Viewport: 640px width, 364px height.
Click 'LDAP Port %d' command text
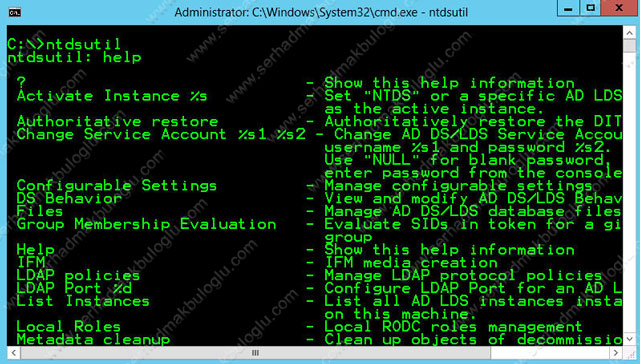coord(74,288)
